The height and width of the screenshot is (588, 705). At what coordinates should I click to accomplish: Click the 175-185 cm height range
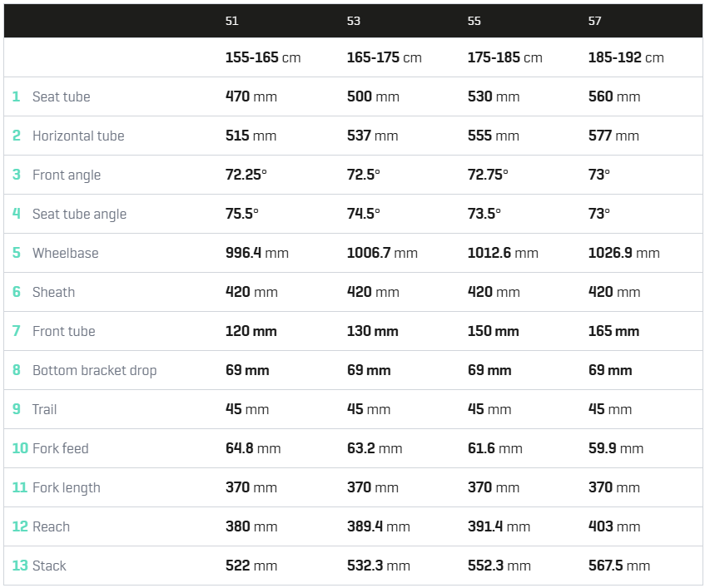point(504,57)
